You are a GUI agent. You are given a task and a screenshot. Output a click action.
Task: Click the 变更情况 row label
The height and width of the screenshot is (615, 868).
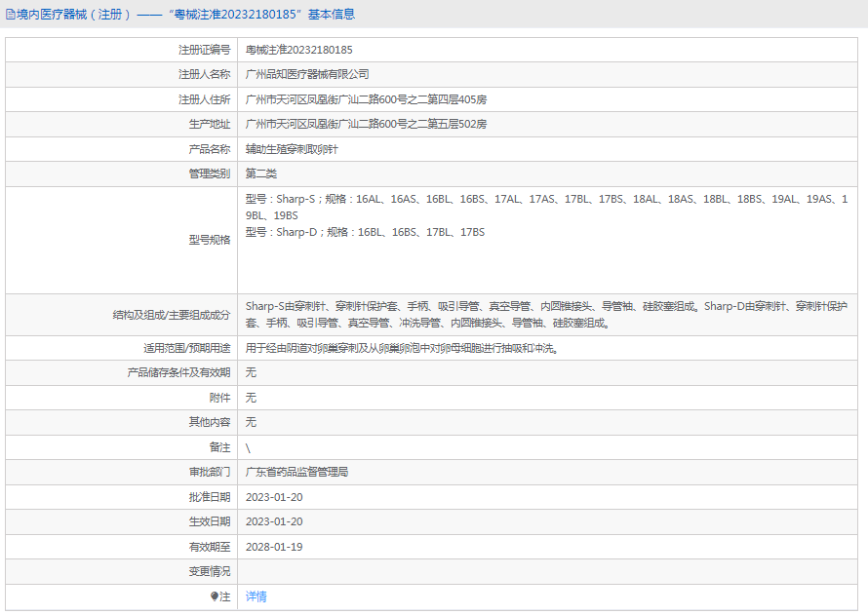click(x=210, y=571)
